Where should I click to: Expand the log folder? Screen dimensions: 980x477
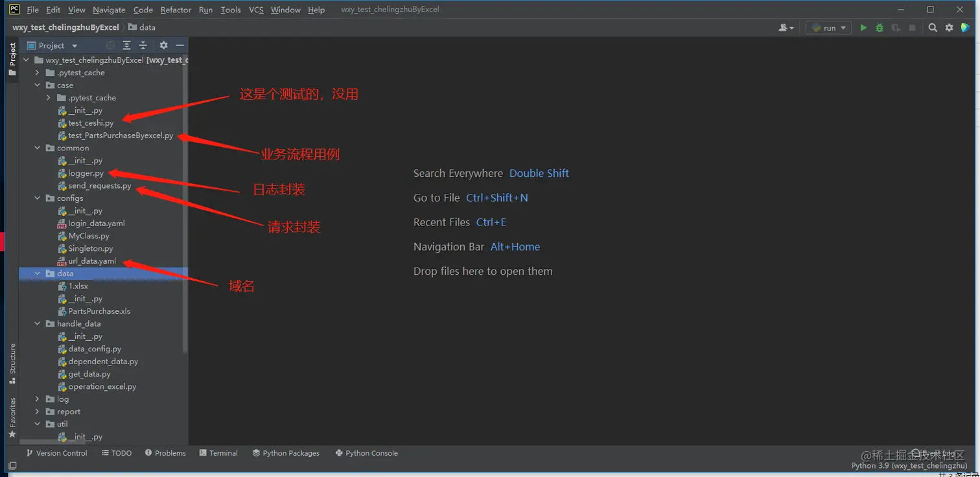tap(38, 399)
